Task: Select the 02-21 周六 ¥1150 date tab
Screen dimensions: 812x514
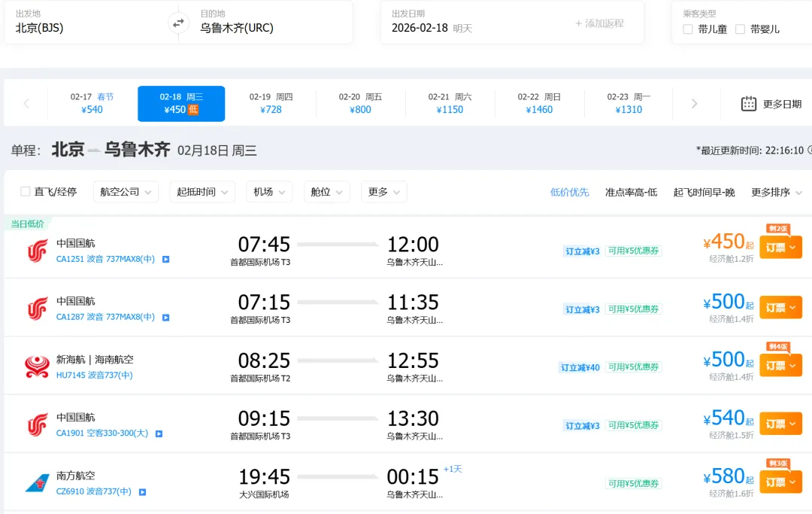Action: [x=450, y=104]
